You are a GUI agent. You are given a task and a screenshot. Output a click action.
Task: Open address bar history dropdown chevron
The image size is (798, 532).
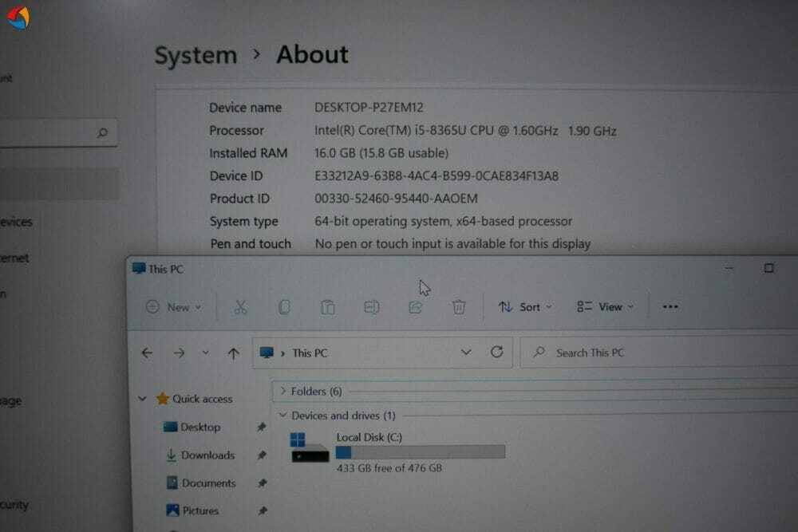click(466, 352)
